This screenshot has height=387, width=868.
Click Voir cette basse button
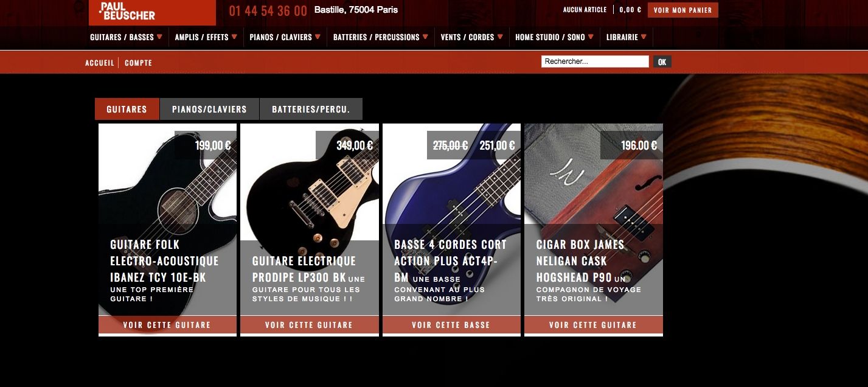pyautogui.click(x=451, y=325)
